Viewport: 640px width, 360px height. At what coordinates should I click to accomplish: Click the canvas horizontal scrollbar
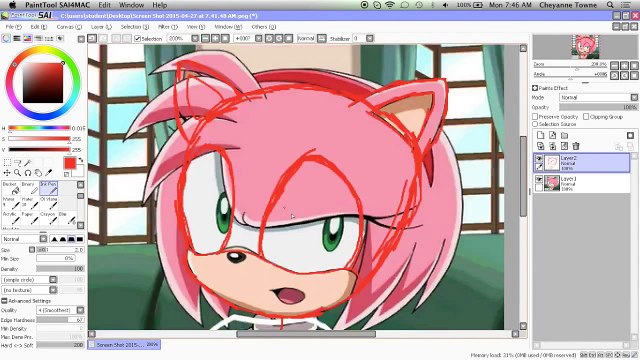(x=306, y=334)
